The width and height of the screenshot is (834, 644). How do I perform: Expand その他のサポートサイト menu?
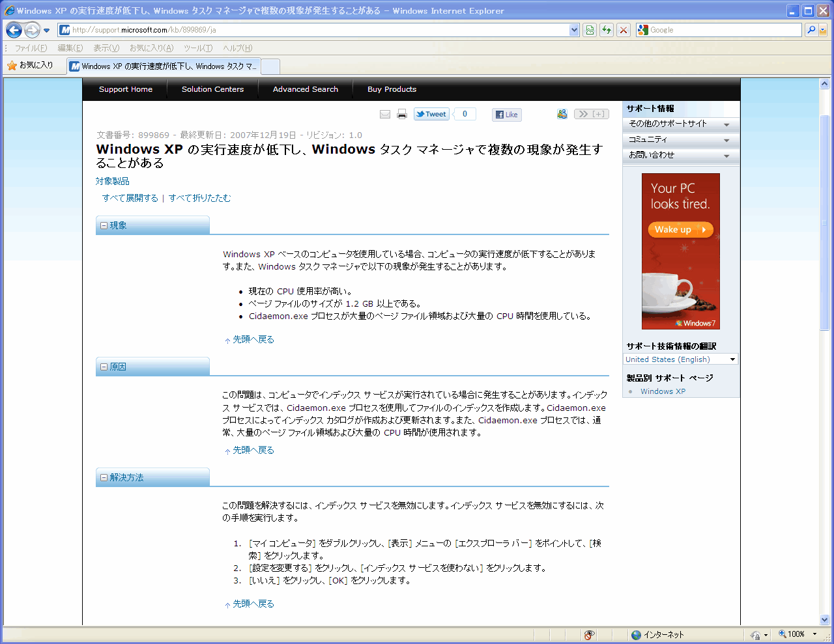(681, 124)
